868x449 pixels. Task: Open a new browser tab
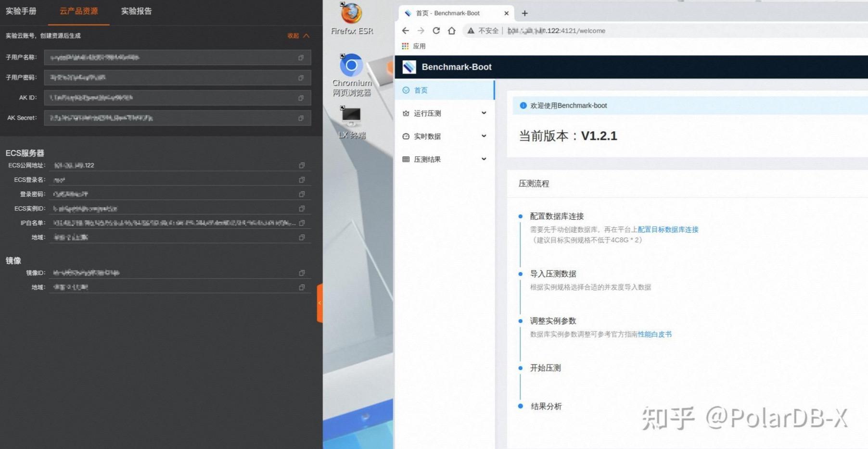524,13
